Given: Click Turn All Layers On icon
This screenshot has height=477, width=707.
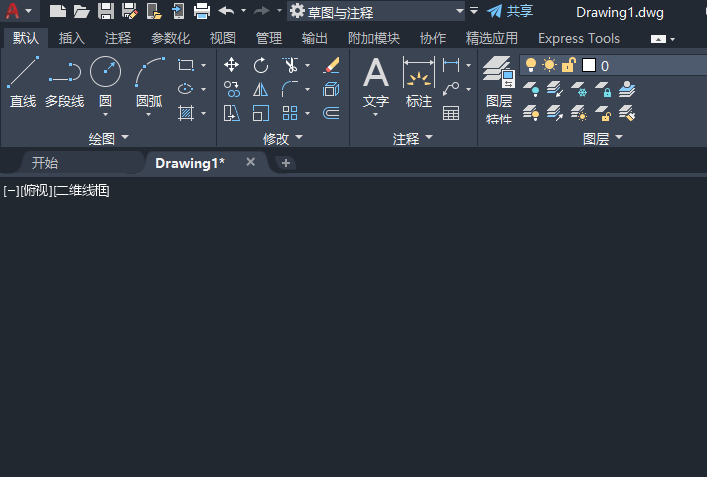Looking at the screenshot, I should [x=531, y=113].
